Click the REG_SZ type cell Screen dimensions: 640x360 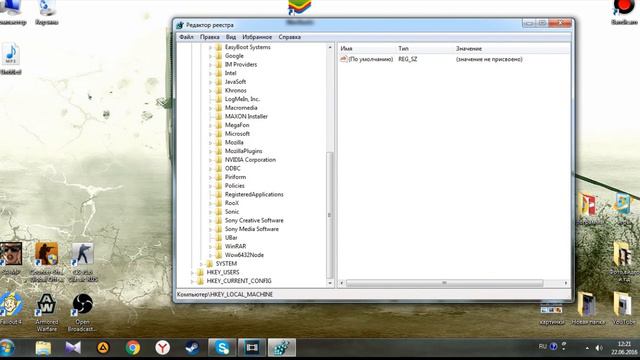tap(408, 59)
